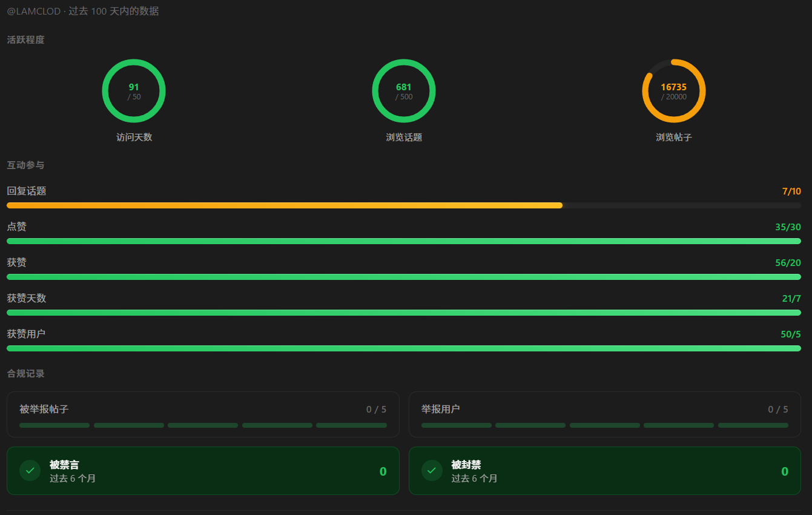This screenshot has height=515, width=812.
Task: Click the 56/20 value for 获赞
Action: (x=788, y=263)
